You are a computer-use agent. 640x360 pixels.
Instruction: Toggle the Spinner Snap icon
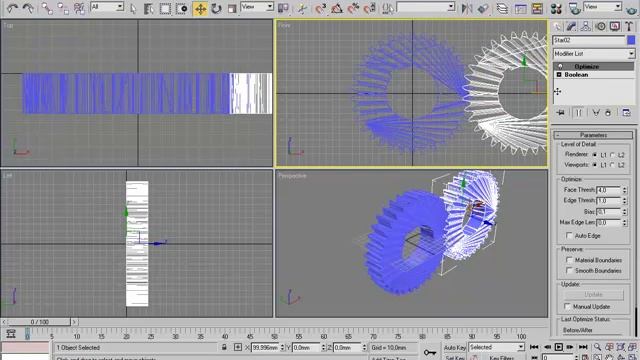point(370,8)
